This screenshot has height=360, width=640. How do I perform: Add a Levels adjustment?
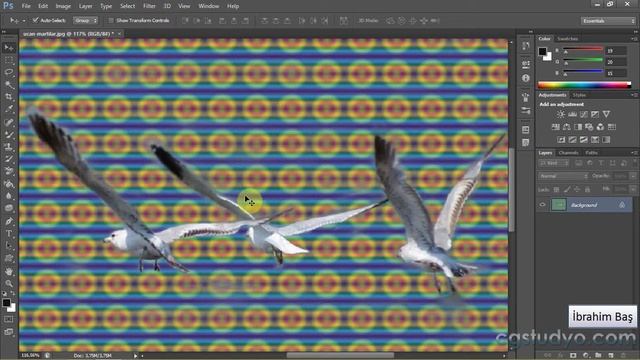click(x=572, y=114)
